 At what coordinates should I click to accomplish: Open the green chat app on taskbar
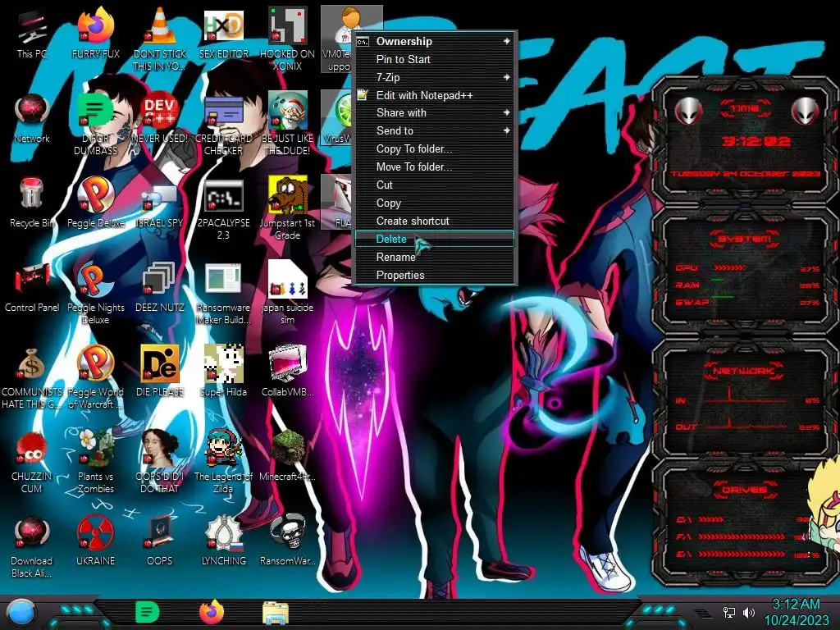pyautogui.click(x=147, y=612)
